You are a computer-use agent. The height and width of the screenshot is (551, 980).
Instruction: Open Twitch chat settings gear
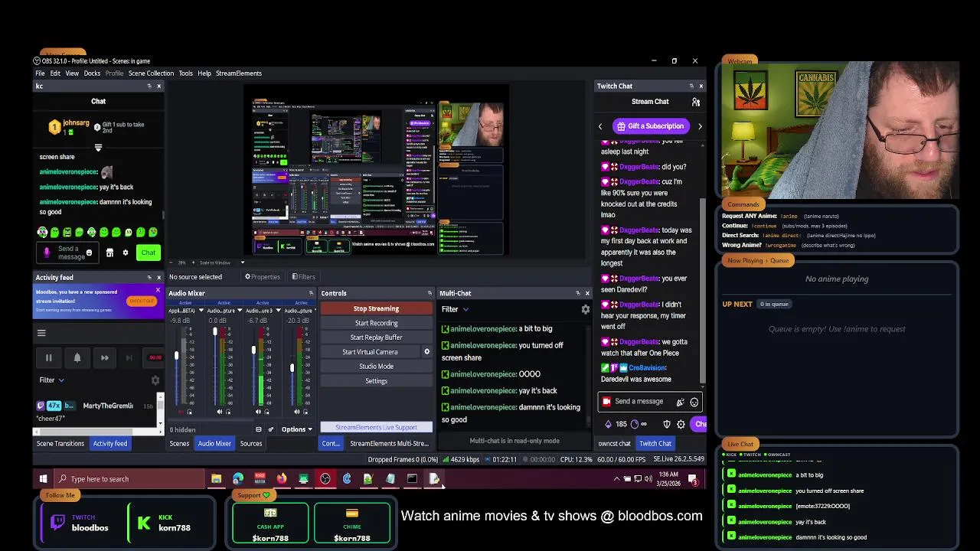tap(681, 424)
